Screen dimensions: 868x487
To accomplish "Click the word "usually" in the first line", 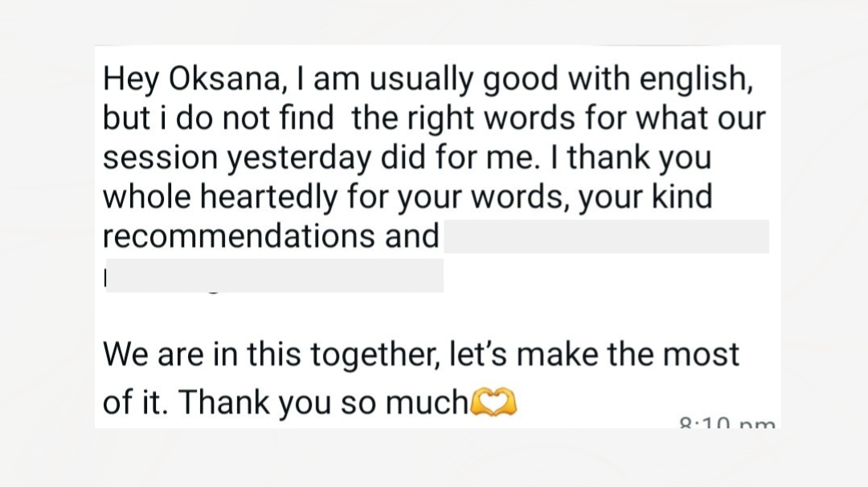I will (403, 80).
